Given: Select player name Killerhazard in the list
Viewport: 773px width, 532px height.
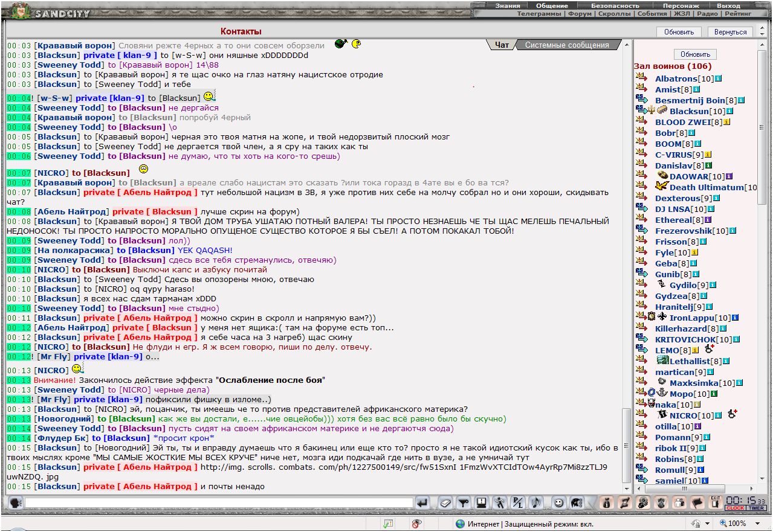Looking at the screenshot, I should point(681,328).
